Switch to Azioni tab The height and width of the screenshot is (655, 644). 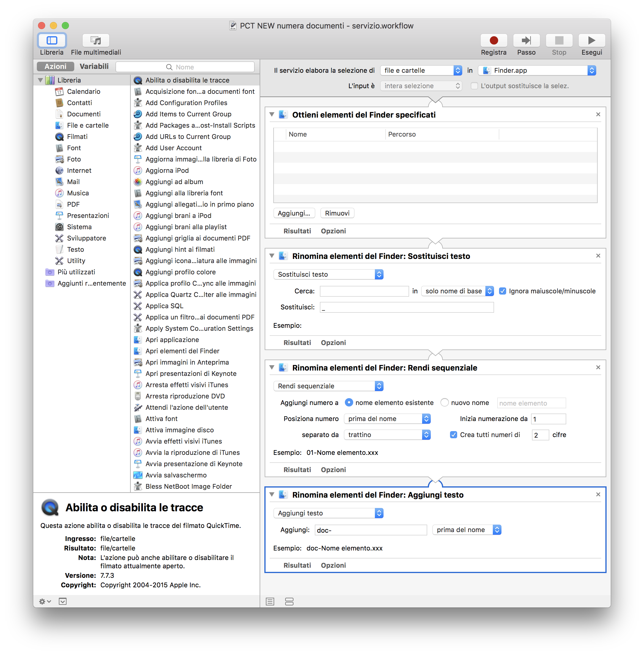pyautogui.click(x=56, y=66)
